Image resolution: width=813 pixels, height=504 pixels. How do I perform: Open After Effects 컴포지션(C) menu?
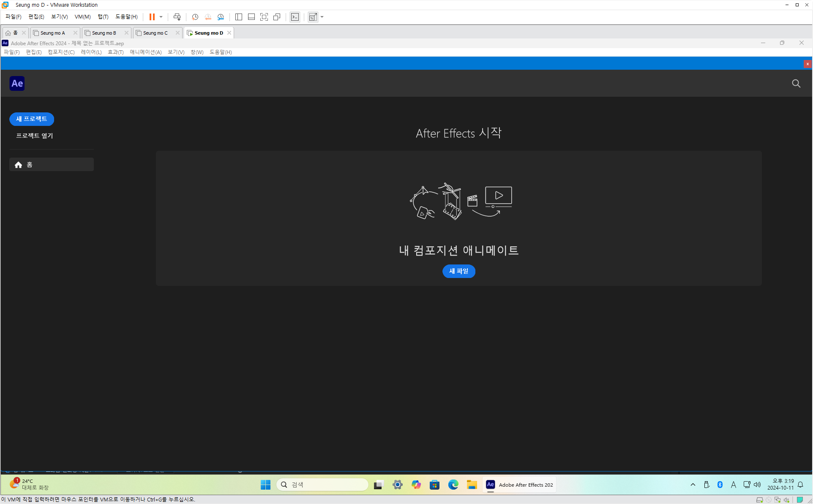[x=61, y=52]
